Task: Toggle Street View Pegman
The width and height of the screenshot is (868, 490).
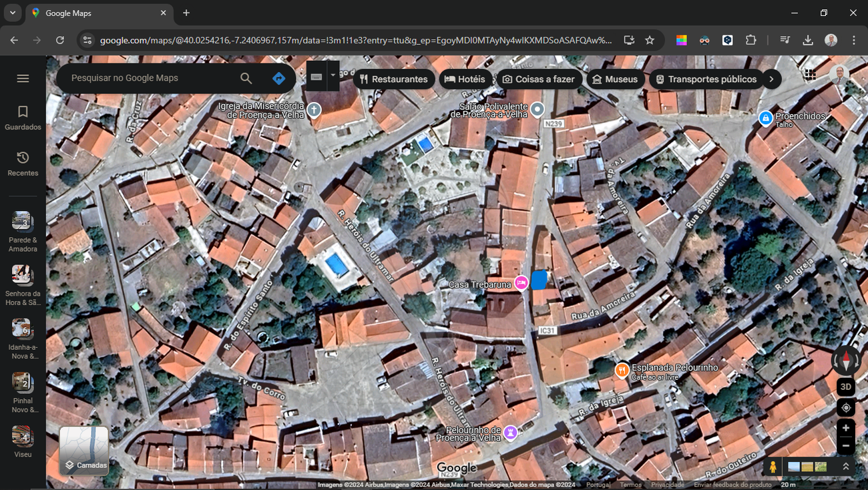Action: point(773,467)
